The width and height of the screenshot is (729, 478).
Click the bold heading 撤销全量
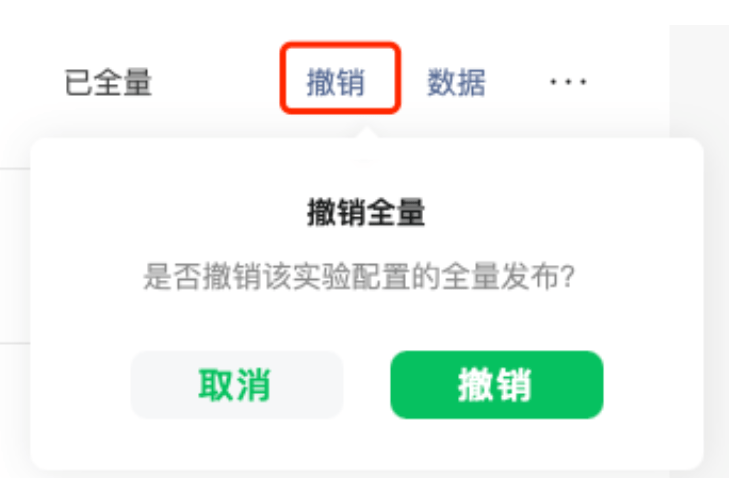tap(366, 212)
